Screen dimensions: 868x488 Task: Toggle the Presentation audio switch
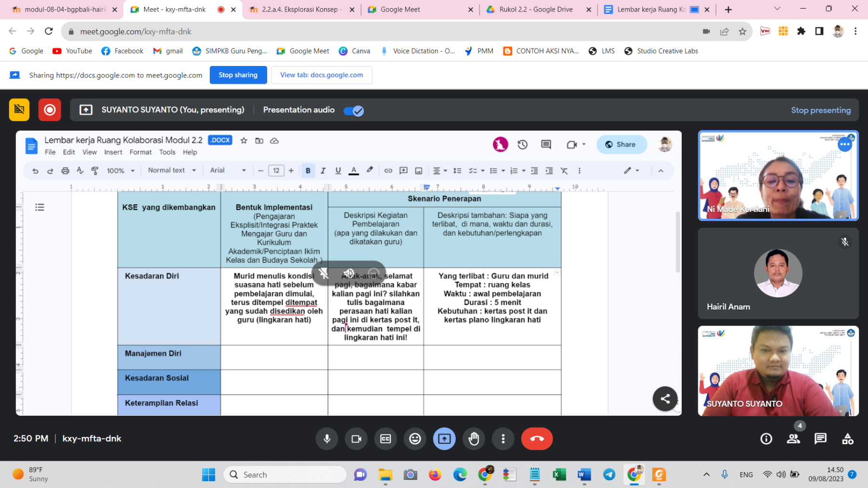coord(353,111)
